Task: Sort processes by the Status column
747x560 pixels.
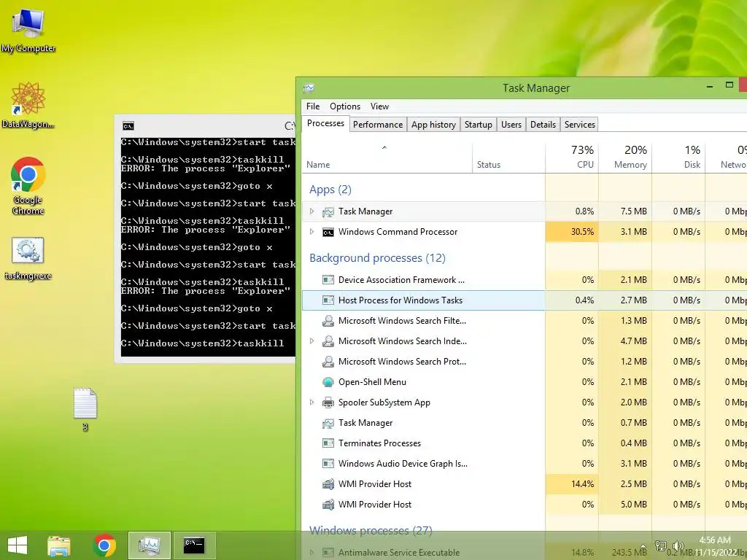Action: (508, 157)
